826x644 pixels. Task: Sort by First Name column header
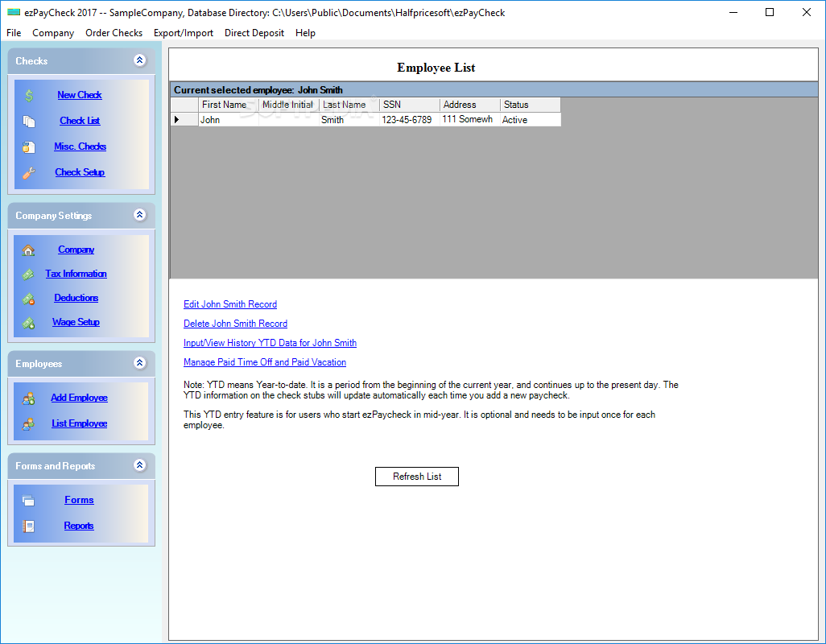pos(229,105)
